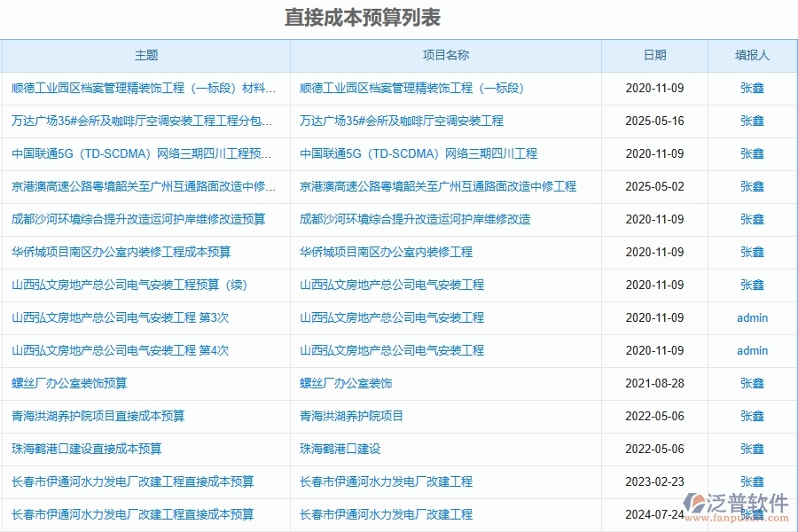Sort the table by the 项目名称 column header

[x=446, y=54]
